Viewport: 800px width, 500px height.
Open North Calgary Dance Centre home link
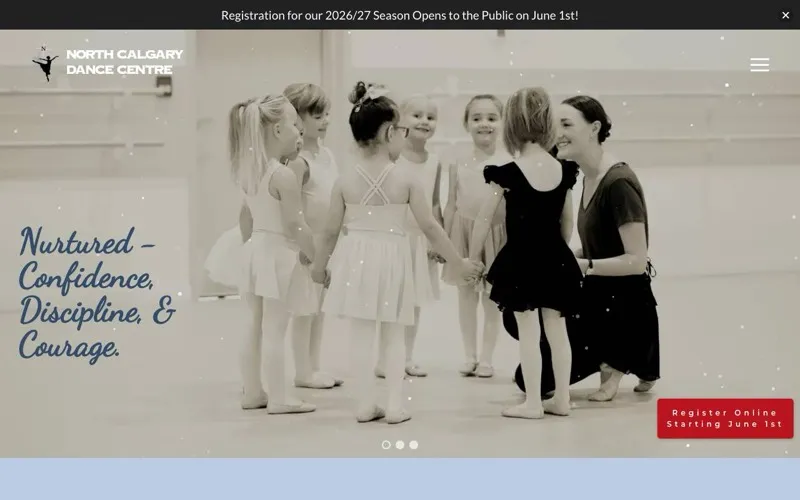tap(124, 62)
